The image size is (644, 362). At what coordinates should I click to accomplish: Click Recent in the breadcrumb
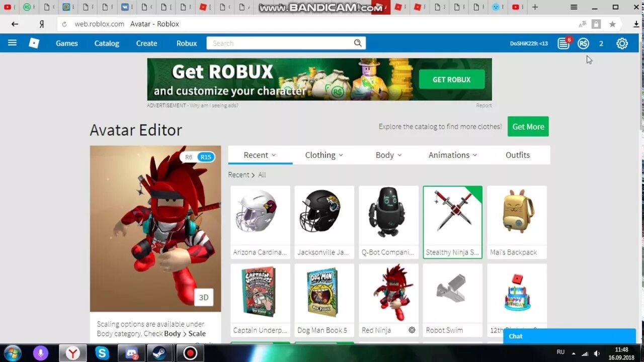pos(238,175)
